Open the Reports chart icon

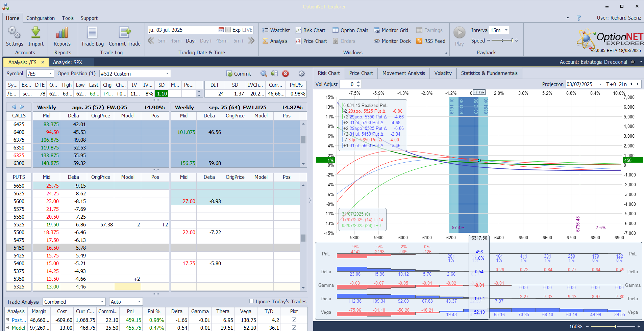62,33
